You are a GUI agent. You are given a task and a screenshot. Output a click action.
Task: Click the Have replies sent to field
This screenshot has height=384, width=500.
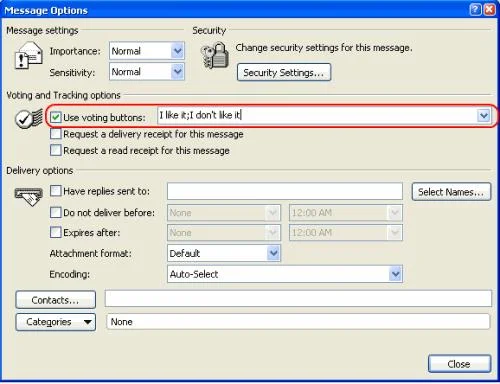coord(285,191)
